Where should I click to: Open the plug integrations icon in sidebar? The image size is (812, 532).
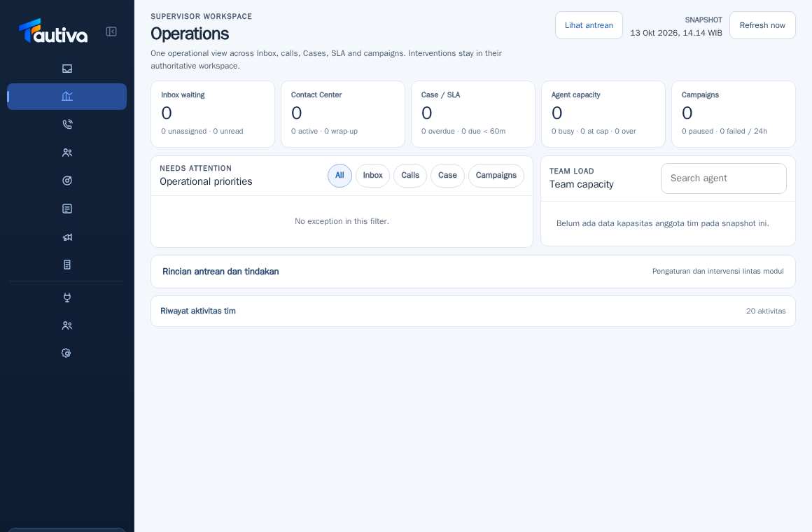pos(66,297)
